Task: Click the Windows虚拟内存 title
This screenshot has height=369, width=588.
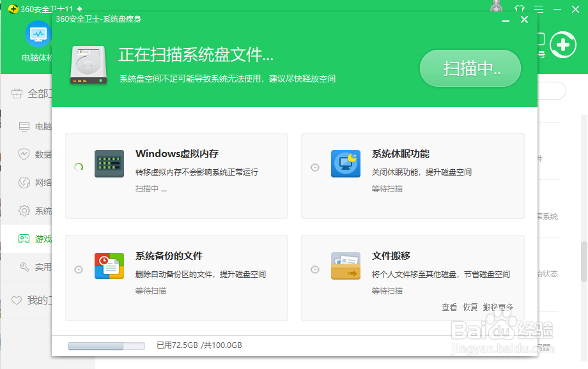Action: click(177, 154)
